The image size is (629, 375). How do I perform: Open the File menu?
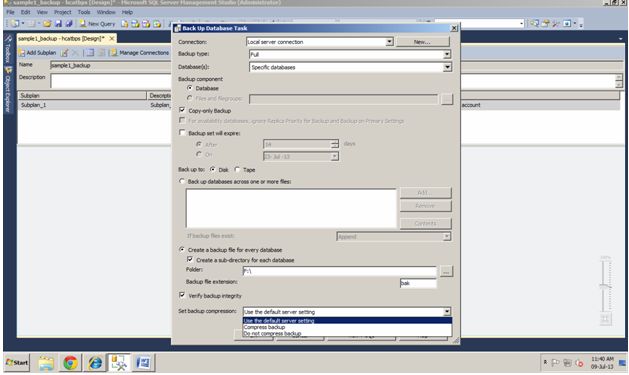[x=10, y=12]
